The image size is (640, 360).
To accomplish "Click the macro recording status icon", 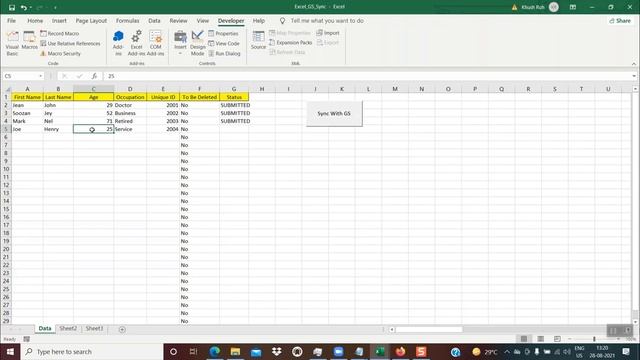I will pyautogui.click(x=27, y=339).
